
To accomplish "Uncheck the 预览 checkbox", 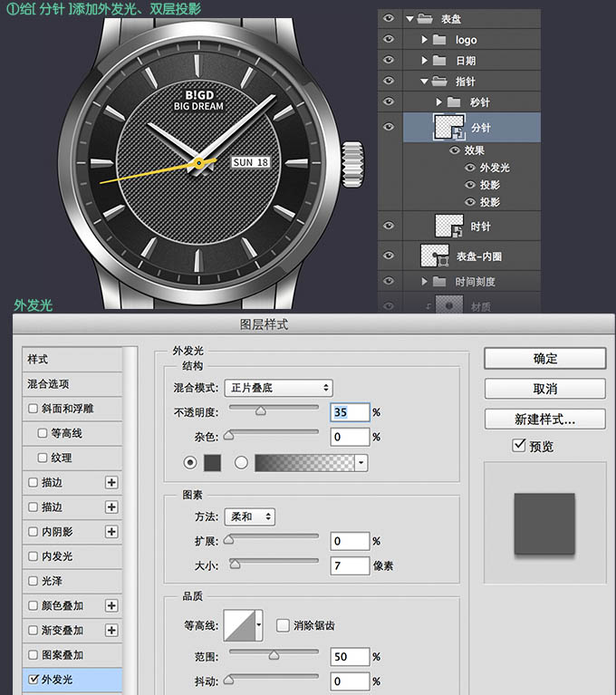I will click(x=518, y=445).
